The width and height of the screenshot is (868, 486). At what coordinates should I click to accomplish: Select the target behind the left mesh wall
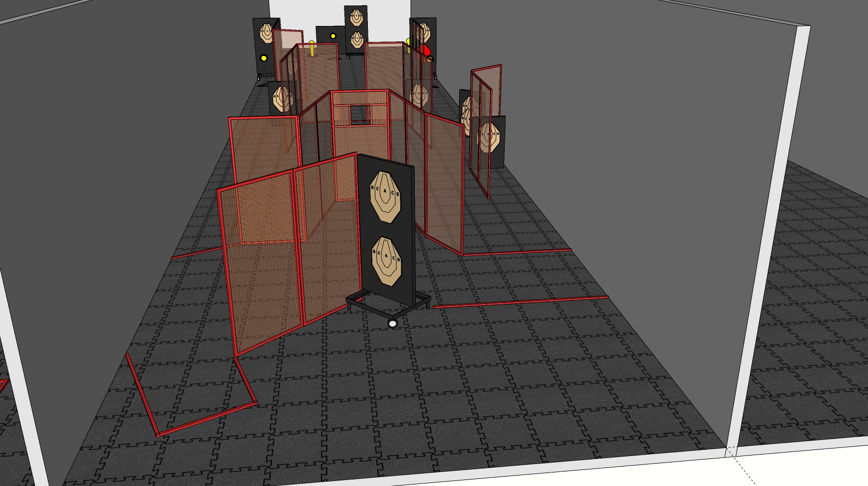point(283,98)
